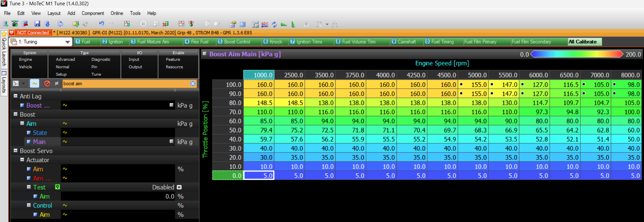The width and height of the screenshot is (644, 222).
Task: Click the Undo arrow in toolbar
Action: click(x=101, y=24)
